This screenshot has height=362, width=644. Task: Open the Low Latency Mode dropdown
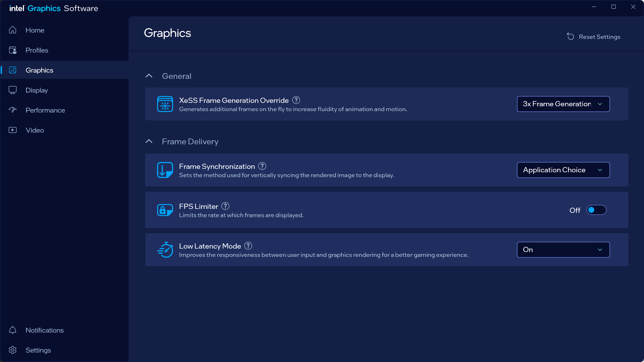pos(563,249)
